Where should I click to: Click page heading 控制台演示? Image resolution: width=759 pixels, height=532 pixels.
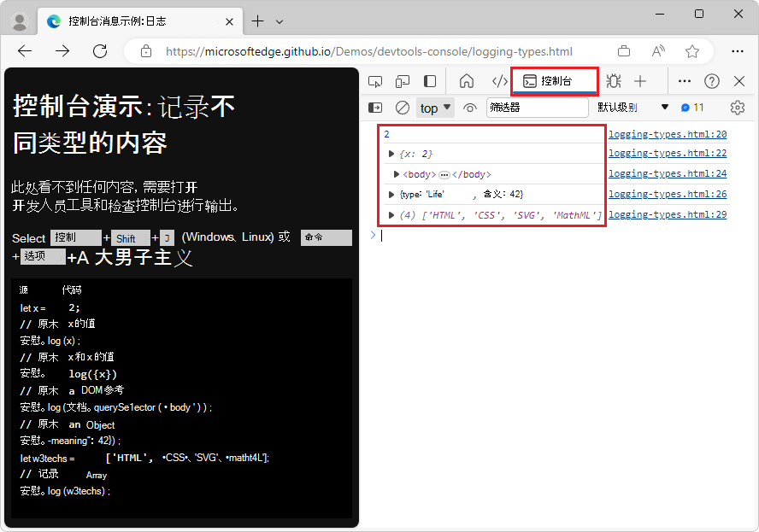(78, 107)
